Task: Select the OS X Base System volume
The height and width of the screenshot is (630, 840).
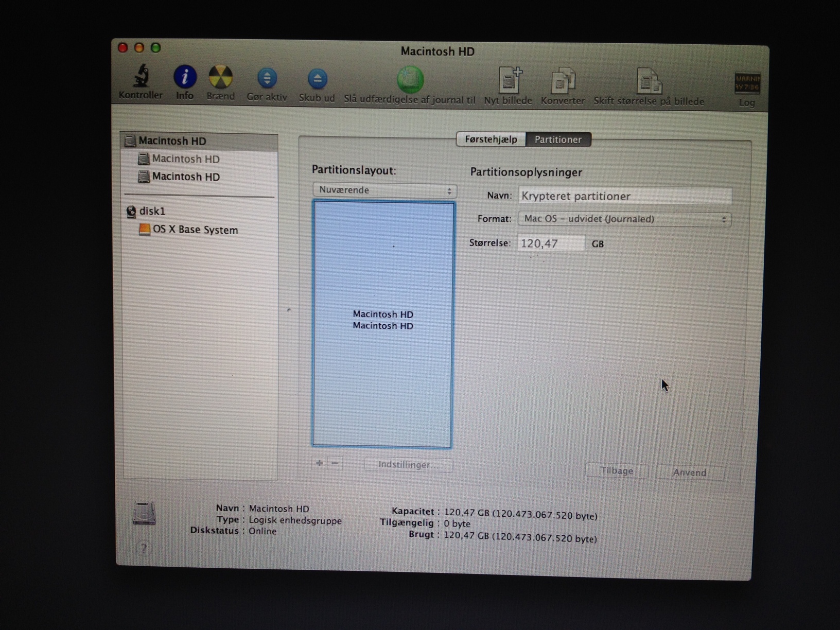Action: (194, 230)
